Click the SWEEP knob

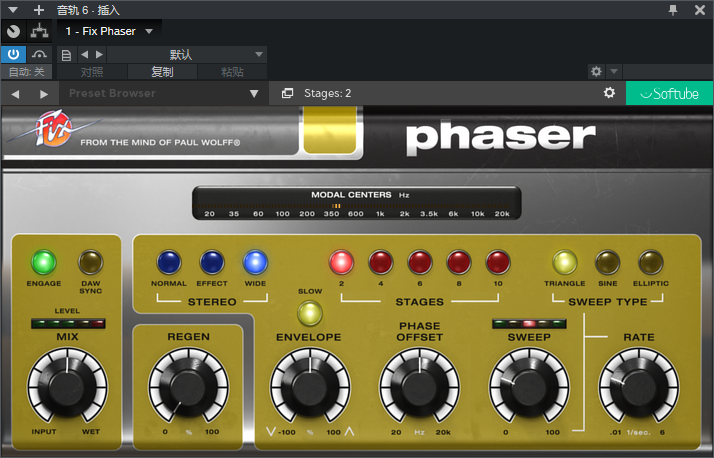click(x=529, y=387)
